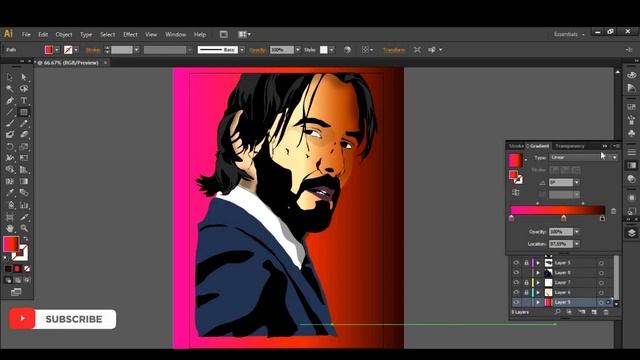Screen dimensions: 640x360
Task: Toggle visibility of Layer 7
Action: (516, 282)
